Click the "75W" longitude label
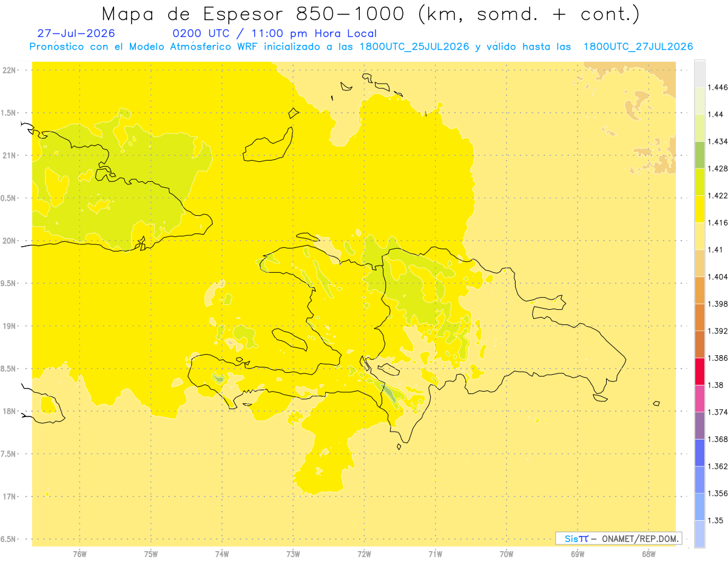 click(x=150, y=554)
